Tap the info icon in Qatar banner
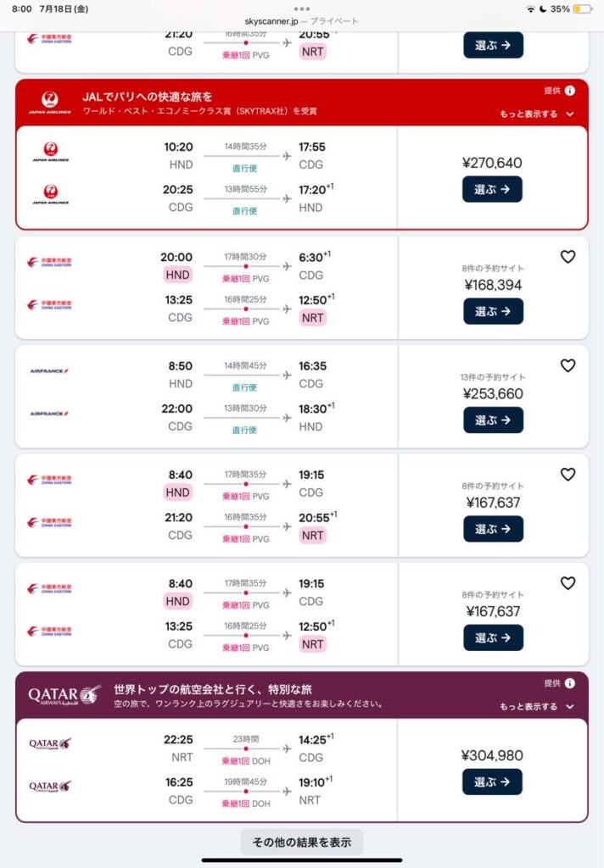Image resolution: width=604 pixels, height=868 pixels. (570, 683)
